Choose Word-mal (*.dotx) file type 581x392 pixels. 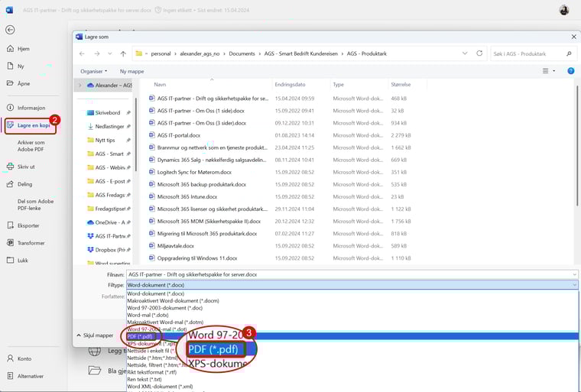pos(148,315)
